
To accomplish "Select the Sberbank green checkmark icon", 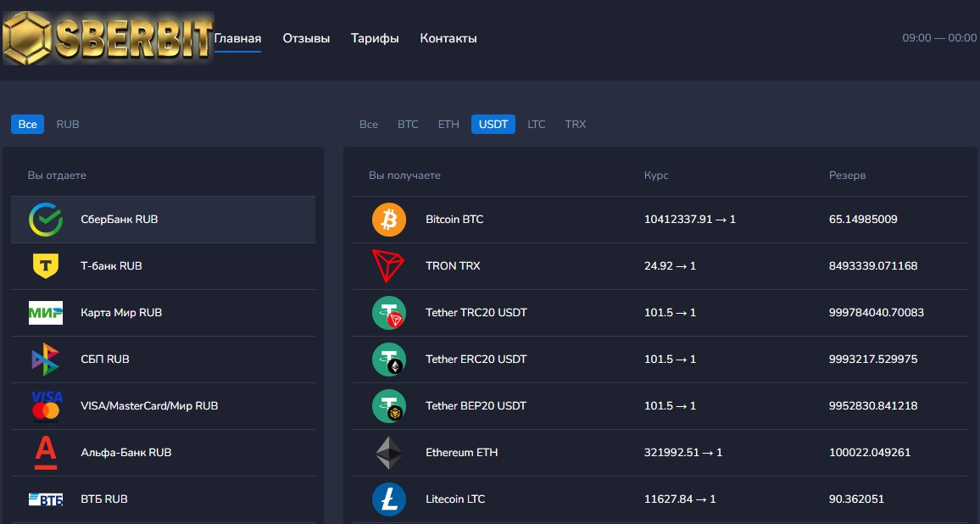I will click(x=46, y=220).
